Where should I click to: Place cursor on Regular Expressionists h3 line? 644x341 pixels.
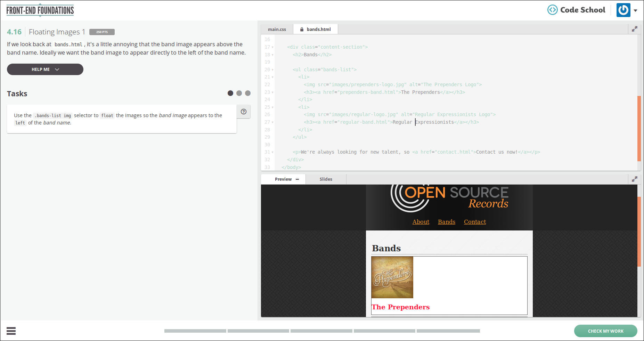(391, 122)
